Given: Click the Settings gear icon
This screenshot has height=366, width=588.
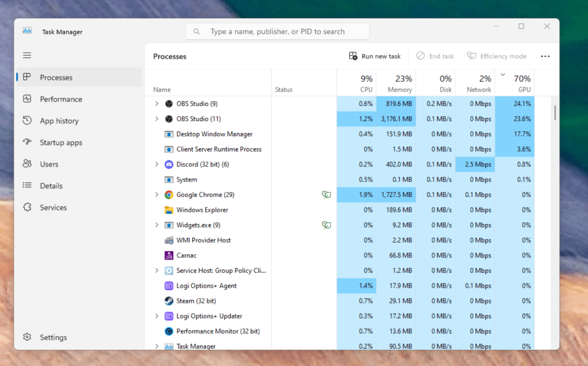Looking at the screenshot, I should coord(27,337).
